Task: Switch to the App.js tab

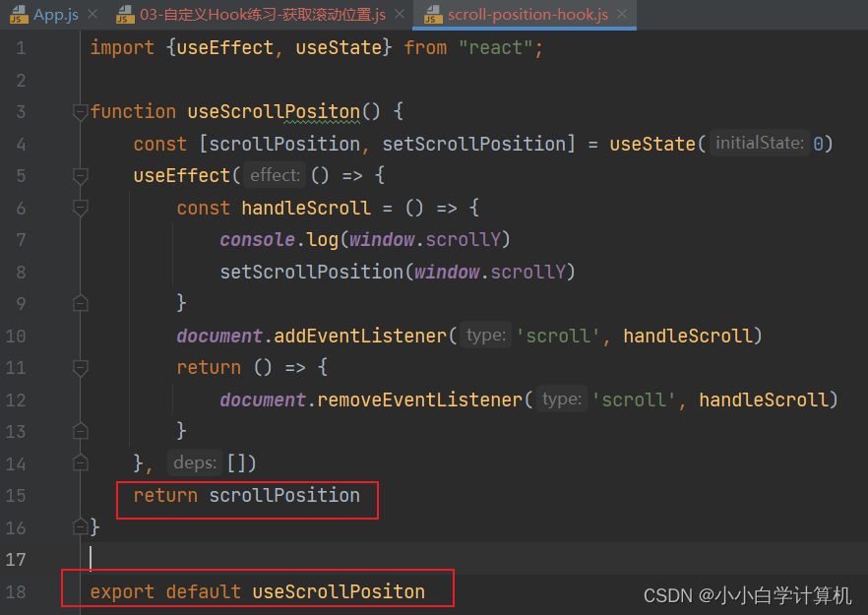Action: [x=55, y=15]
